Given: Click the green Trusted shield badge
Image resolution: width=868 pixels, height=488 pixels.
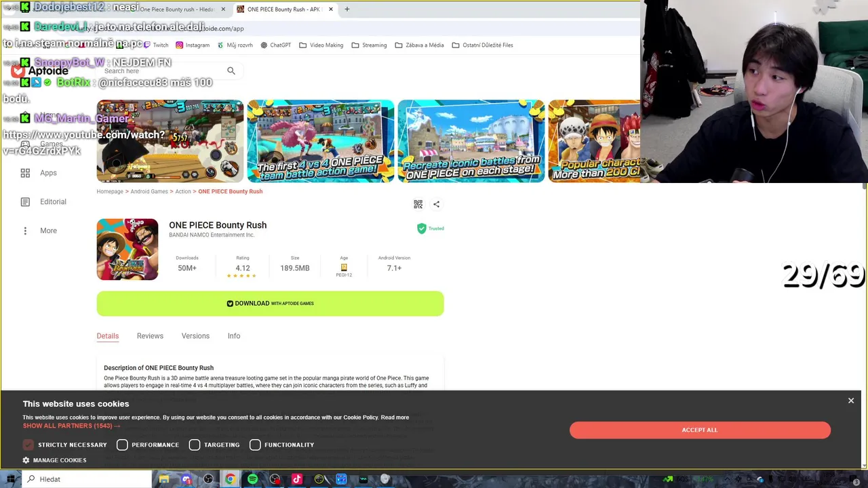Looking at the screenshot, I should click(421, 228).
